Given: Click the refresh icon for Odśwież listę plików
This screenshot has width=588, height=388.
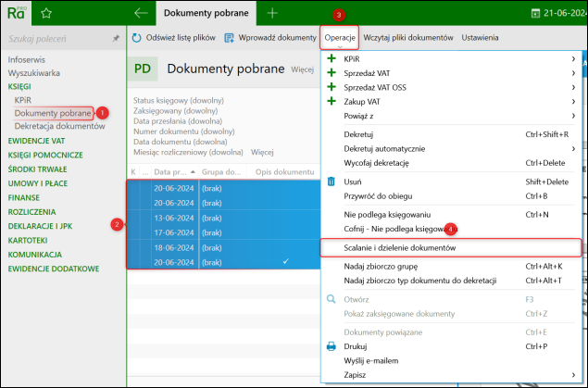Looking at the screenshot, I should click(x=136, y=37).
